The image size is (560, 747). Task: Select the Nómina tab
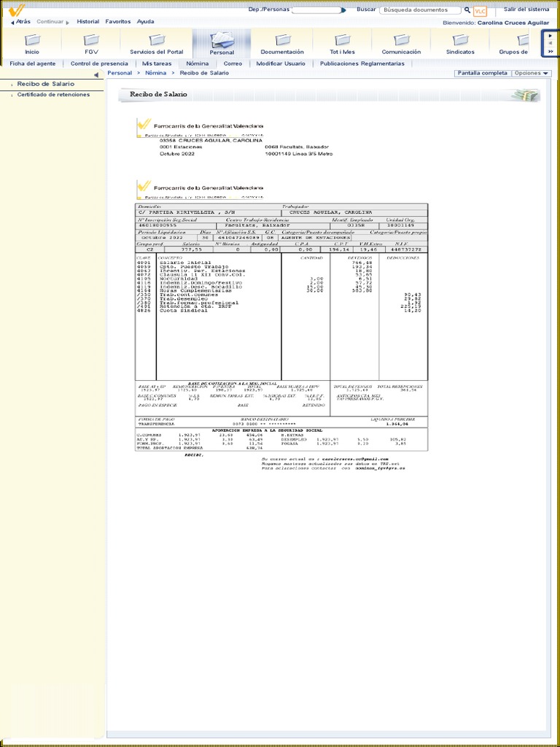point(197,63)
